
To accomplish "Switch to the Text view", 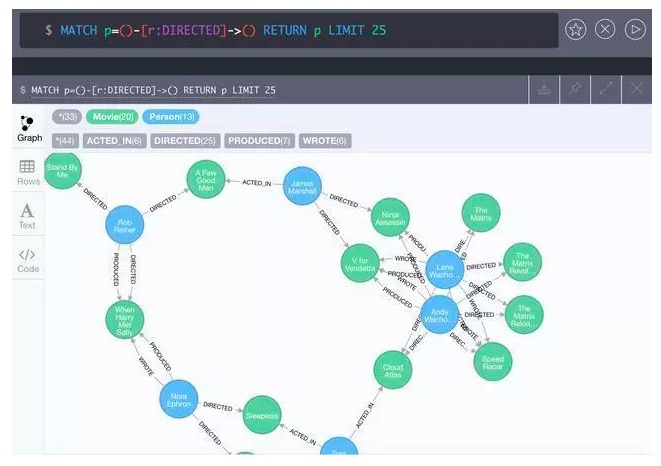I will click(27, 216).
